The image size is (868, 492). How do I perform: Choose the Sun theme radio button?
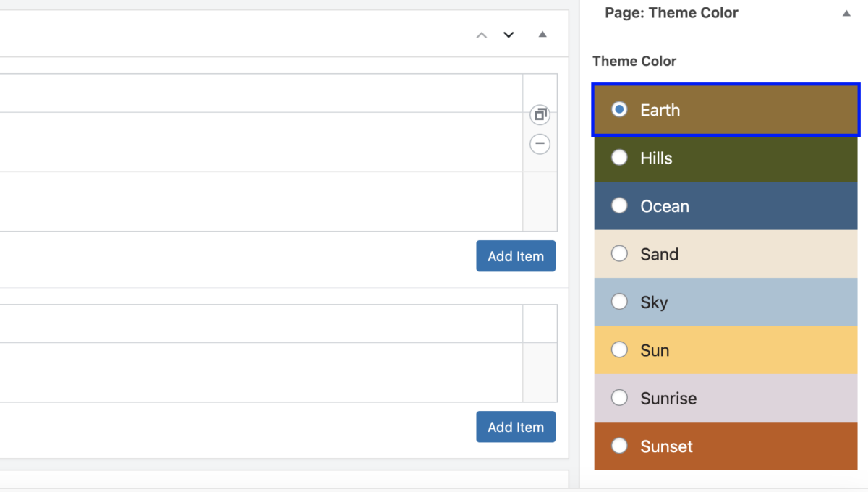619,350
